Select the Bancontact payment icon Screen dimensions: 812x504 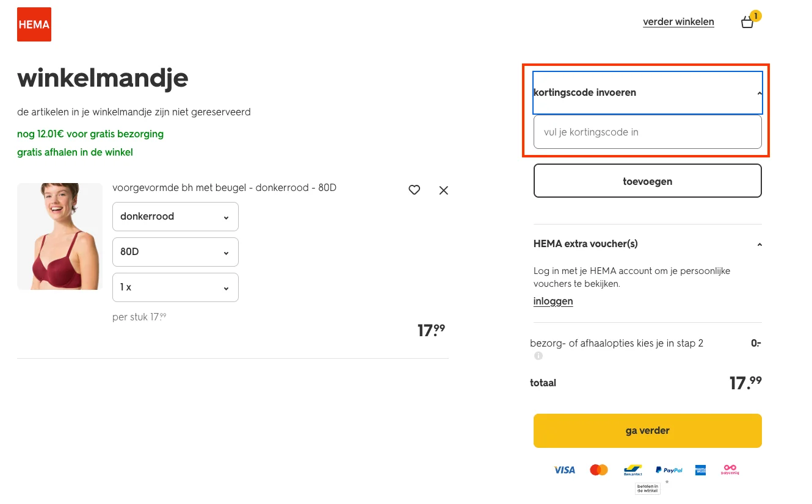(x=633, y=470)
